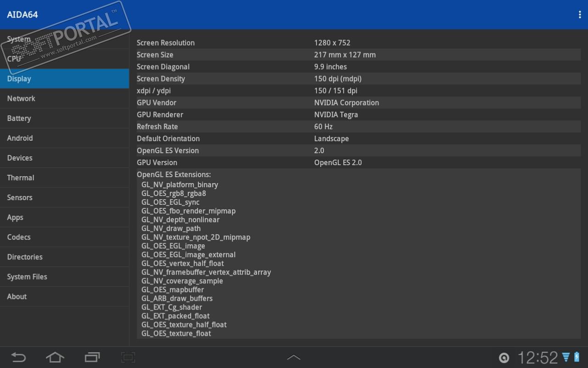Select the 217 mm x 127 mm value
Viewport: 588px width, 368px height.
345,55
